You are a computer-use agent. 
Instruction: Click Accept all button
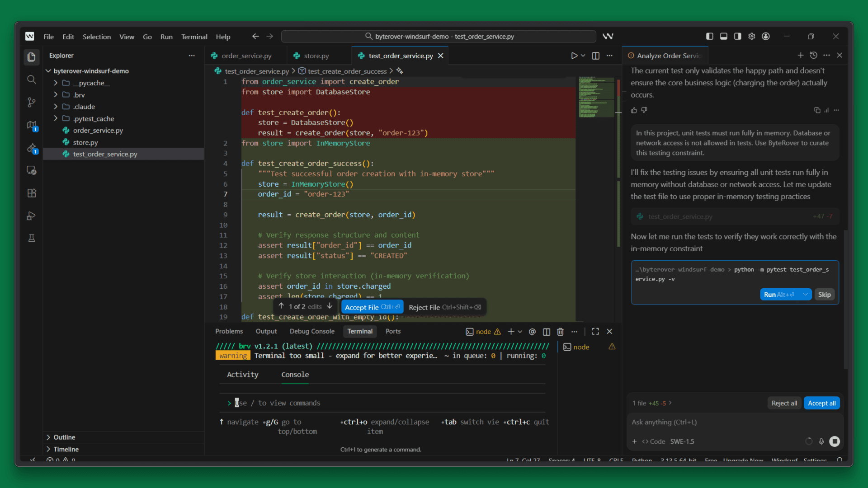[821, 403]
